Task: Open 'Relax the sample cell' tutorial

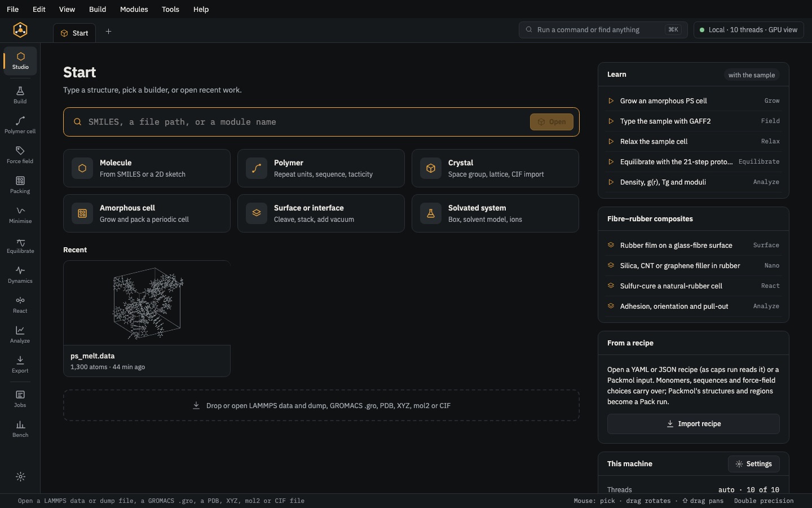Action: (693, 142)
